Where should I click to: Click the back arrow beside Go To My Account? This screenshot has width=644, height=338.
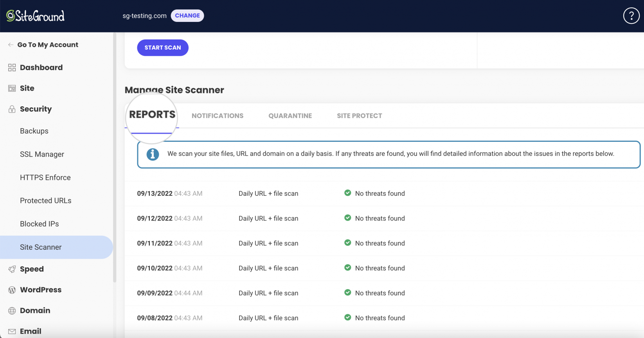11,45
